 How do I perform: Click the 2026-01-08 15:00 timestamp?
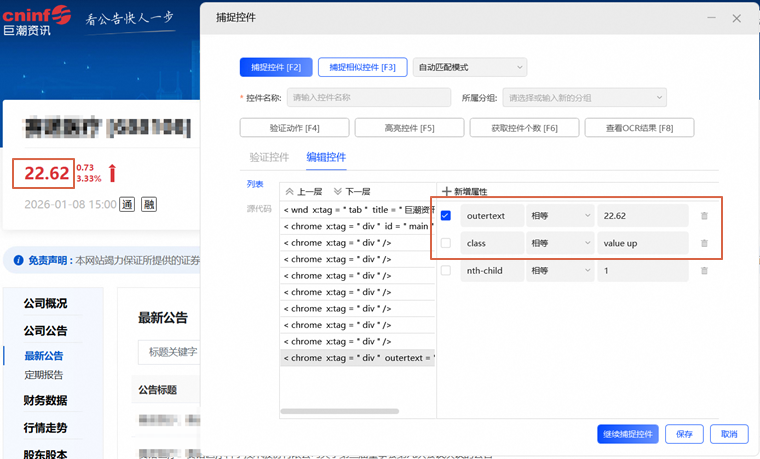click(x=71, y=205)
